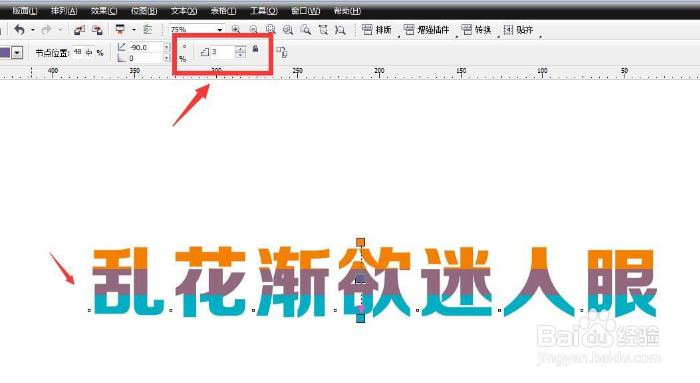Image resolution: width=700 pixels, height=383 pixels.
Task: Click the Zoom In magnifier icon
Action: pyautogui.click(x=236, y=30)
